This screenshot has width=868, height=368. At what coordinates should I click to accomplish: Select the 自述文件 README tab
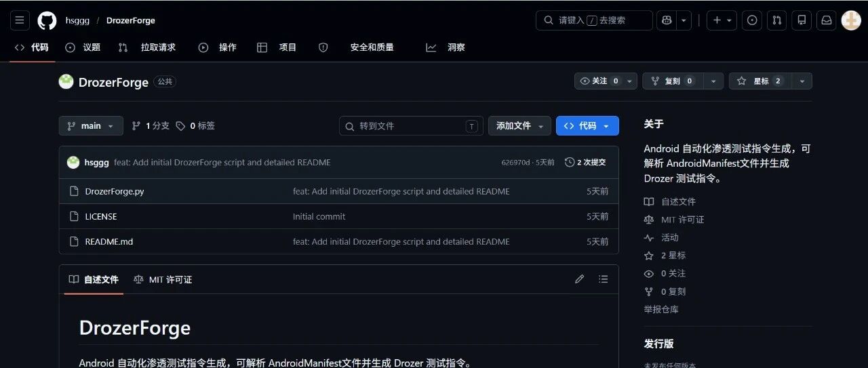pyautogui.click(x=94, y=279)
